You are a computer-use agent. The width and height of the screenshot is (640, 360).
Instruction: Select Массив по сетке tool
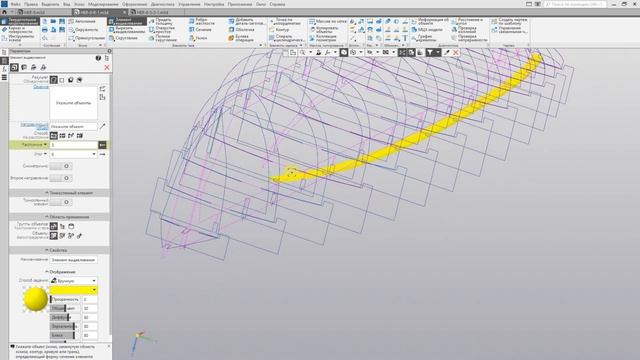click(328, 21)
